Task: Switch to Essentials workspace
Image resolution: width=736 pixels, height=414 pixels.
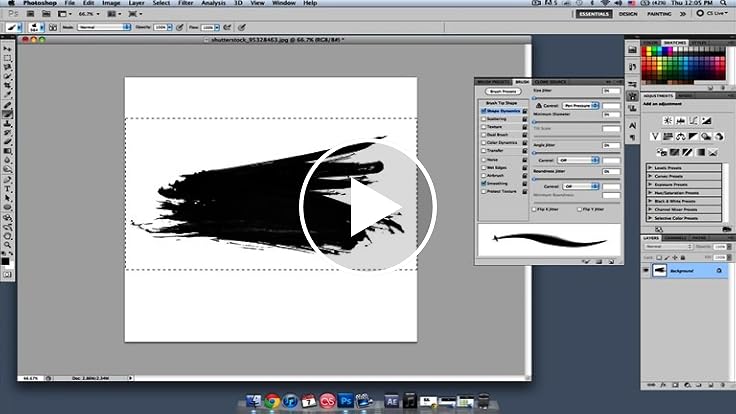Action: tap(594, 14)
